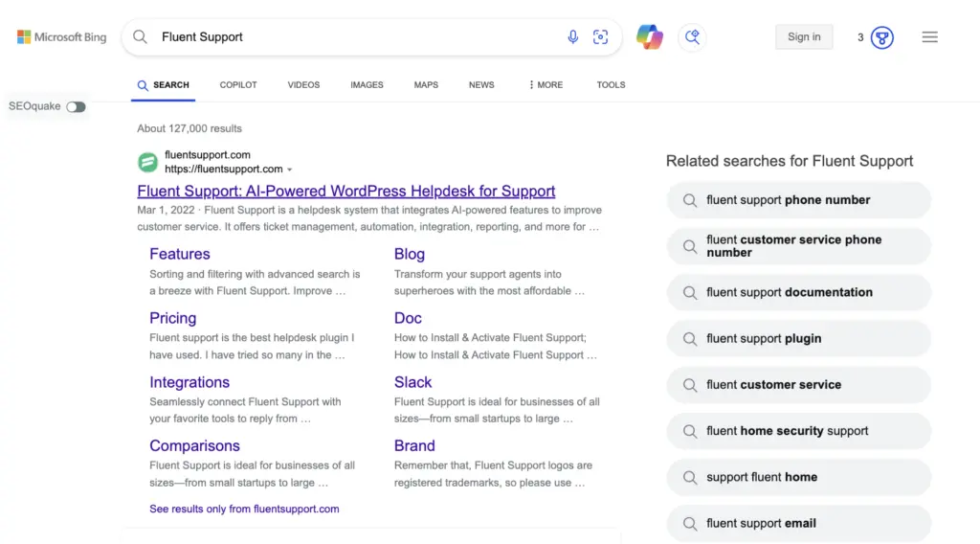Click search icon beside 'fluent support documentation'
This screenshot has height=544, width=980.
689,293
